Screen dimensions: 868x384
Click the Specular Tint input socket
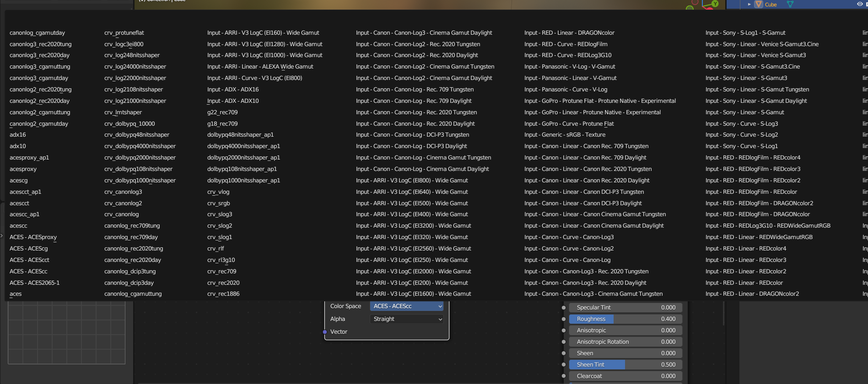pos(564,308)
